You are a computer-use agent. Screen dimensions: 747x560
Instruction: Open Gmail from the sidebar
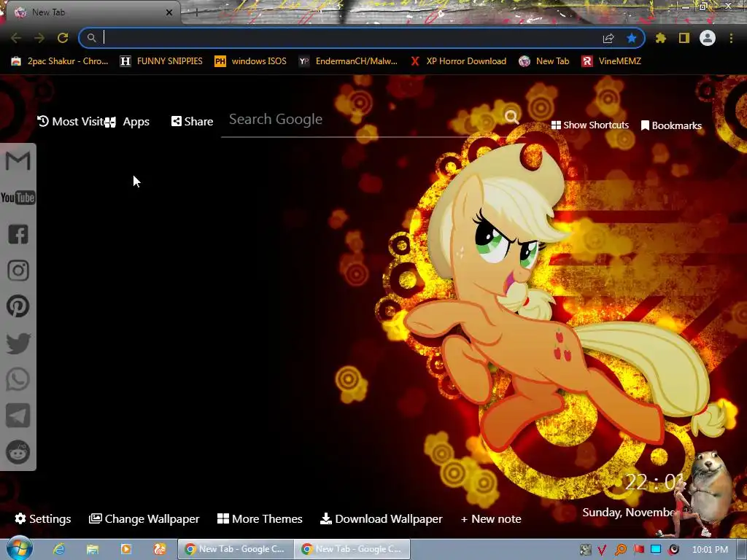click(x=18, y=161)
